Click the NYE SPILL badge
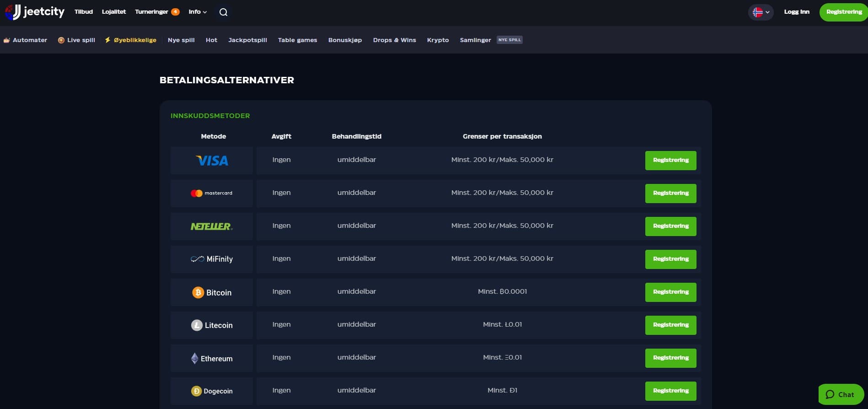This screenshot has height=409, width=868. click(x=509, y=40)
